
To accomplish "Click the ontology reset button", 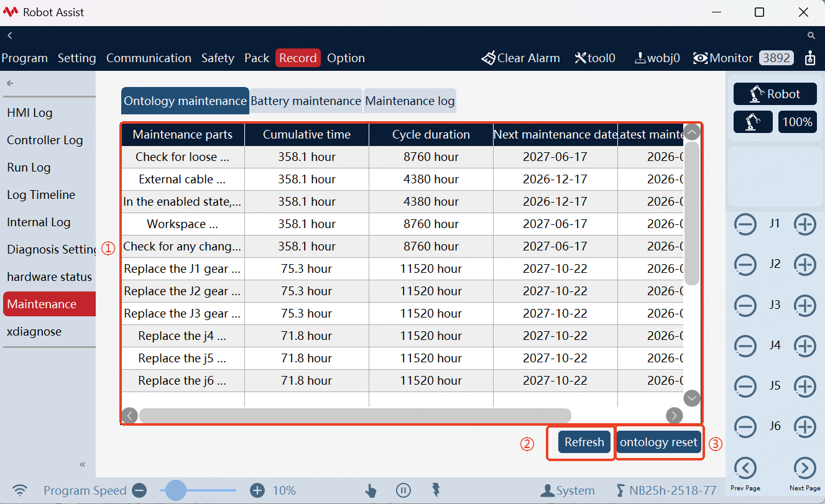I will pyautogui.click(x=659, y=442).
